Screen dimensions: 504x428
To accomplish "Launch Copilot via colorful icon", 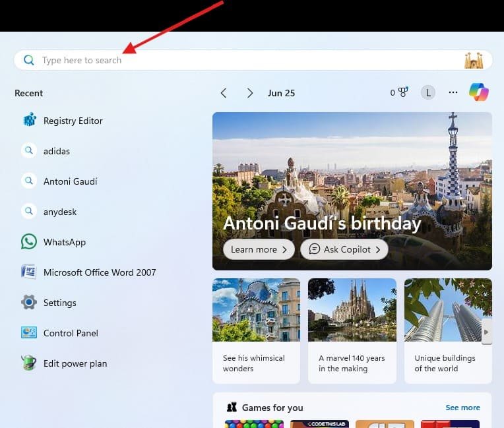I will 479,92.
